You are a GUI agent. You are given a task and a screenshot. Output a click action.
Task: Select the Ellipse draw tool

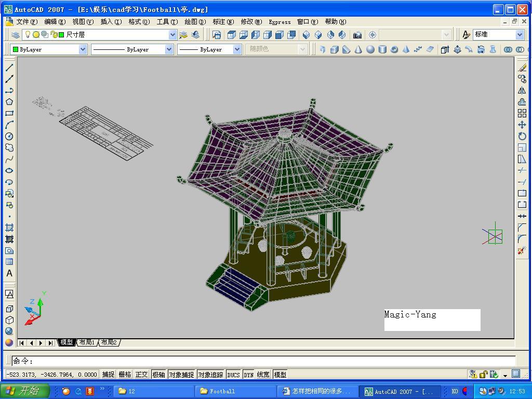(9, 170)
